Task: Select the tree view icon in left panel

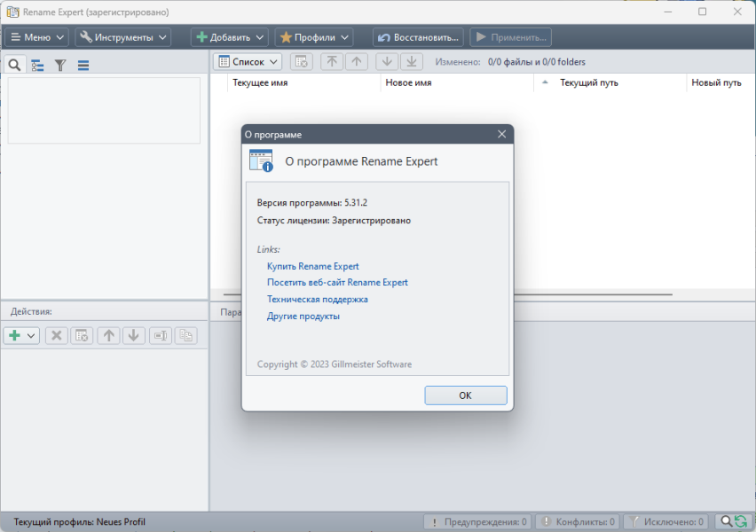Action: [37, 65]
